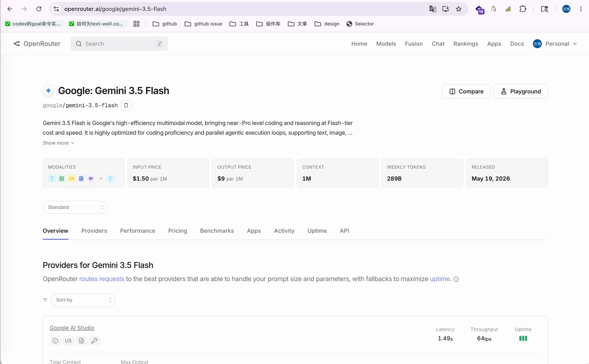Click the browser address bar URL
589x364 pixels.
[x=115, y=9]
